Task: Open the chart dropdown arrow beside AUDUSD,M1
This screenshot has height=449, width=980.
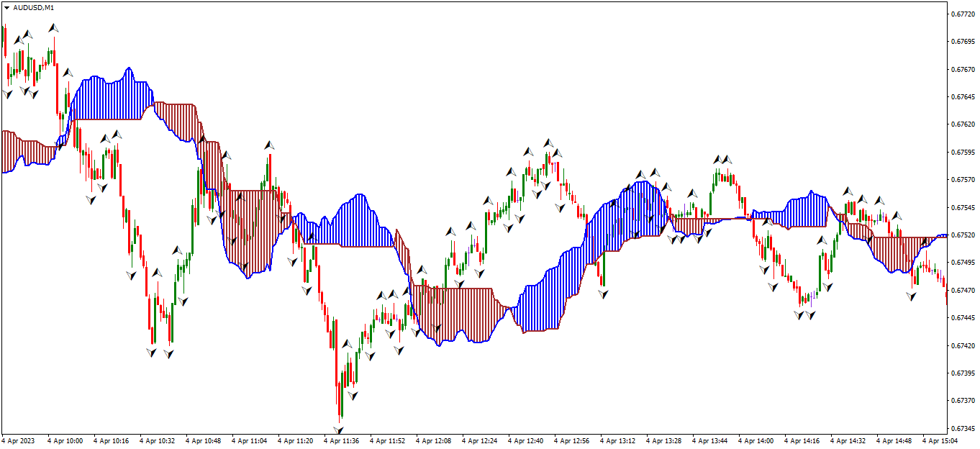Action: (x=7, y=7)
